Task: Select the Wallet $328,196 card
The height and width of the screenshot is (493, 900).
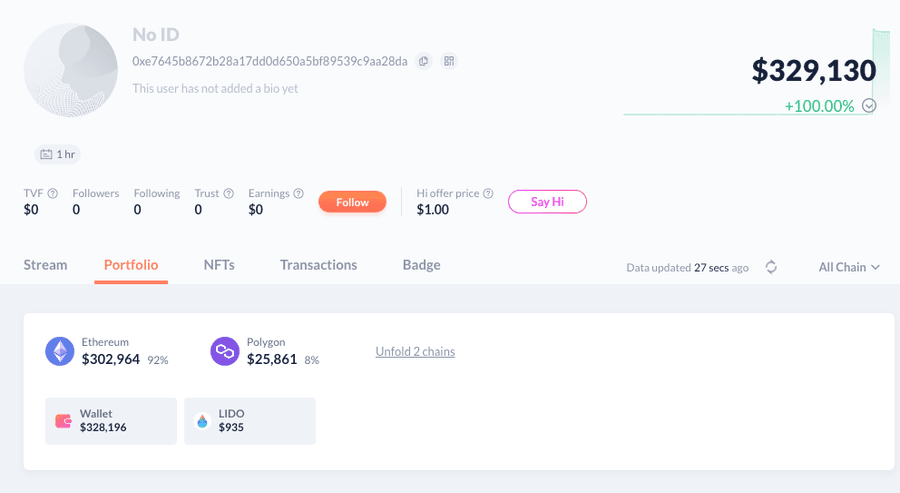Action: coord(111,421)
